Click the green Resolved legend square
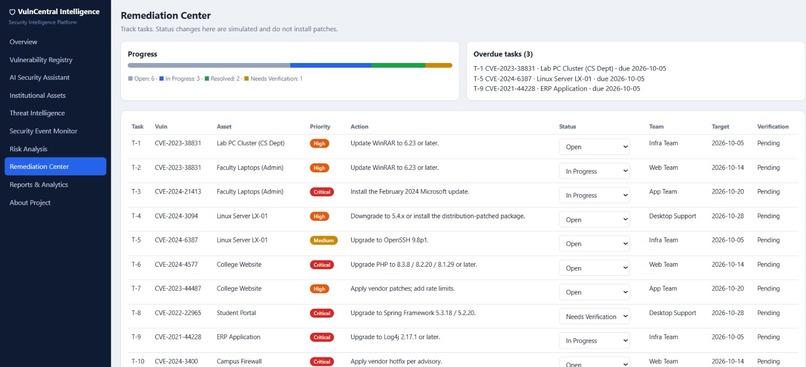 (206, 79)
